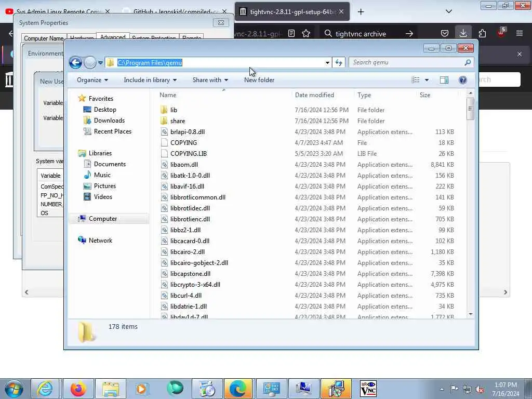Click the file list scroll down arrow

pyautogui.click(x=470, y=314)
